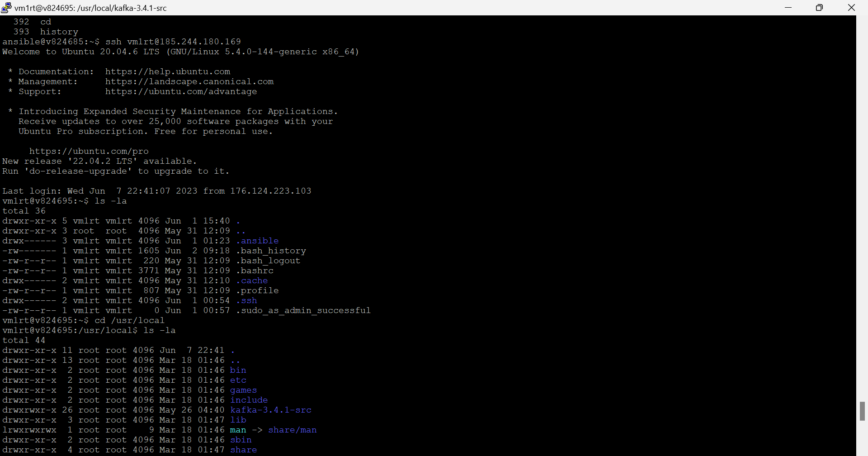Click the https://ubuntu.com/pro link
The image size is (868, 456).
click(x=89, y=151)
